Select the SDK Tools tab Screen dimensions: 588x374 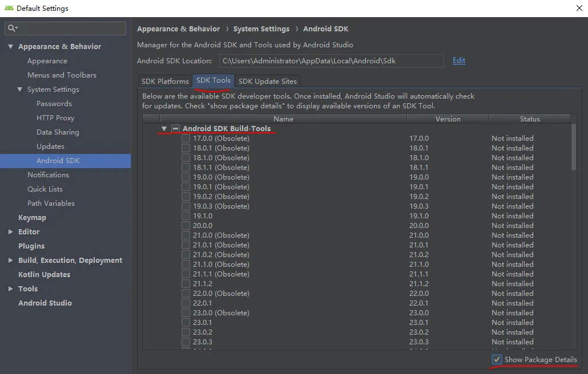[214, 80]
